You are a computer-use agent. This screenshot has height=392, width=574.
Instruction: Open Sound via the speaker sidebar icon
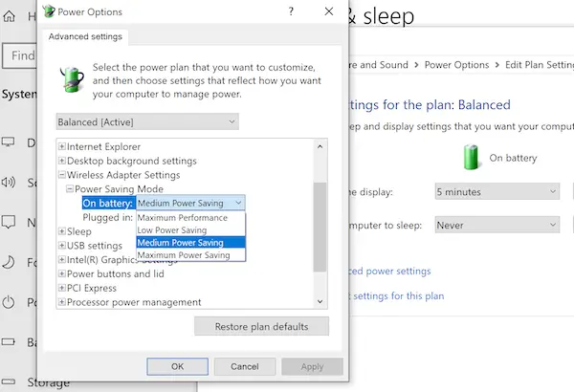pyautogui.click(x=10, y=182)
